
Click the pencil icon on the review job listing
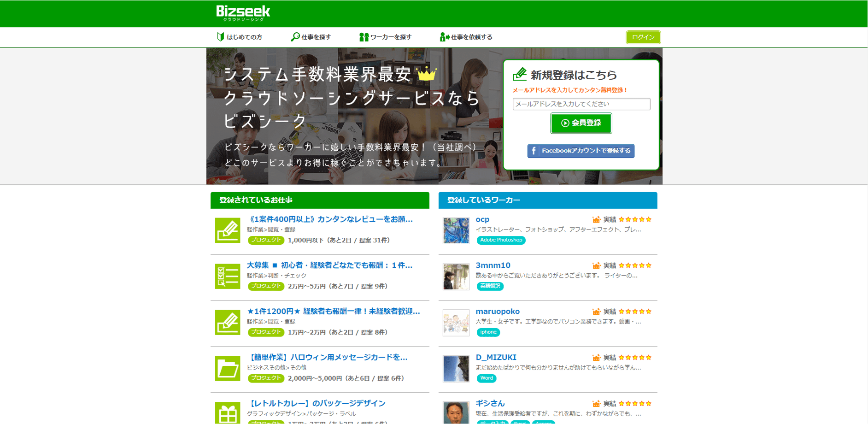[x=227, y=230]
